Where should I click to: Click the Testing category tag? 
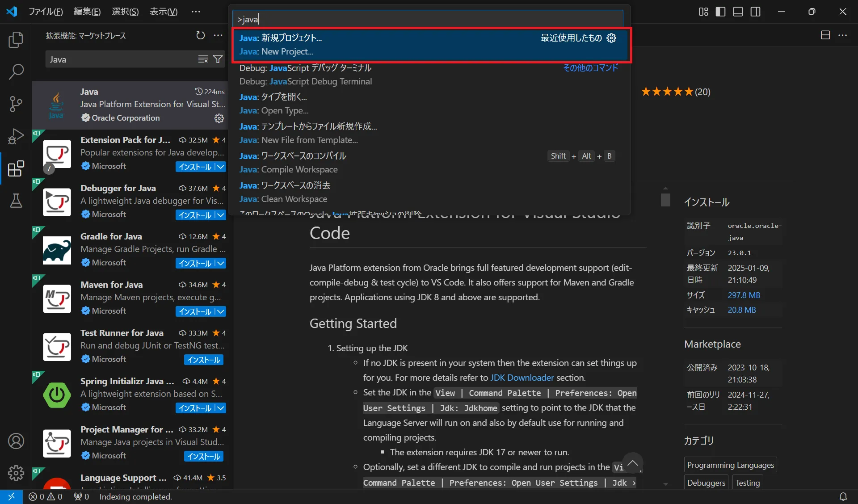(748, 483)
